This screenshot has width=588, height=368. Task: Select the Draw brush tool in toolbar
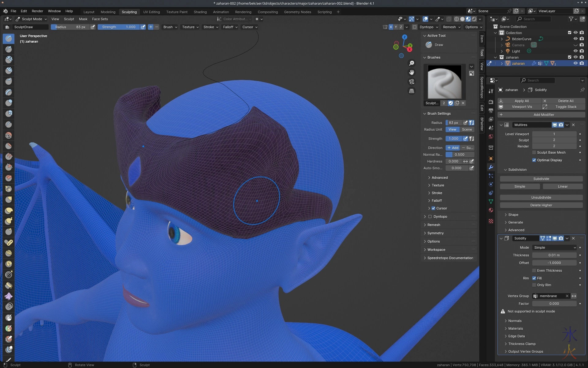click(9, 39)
